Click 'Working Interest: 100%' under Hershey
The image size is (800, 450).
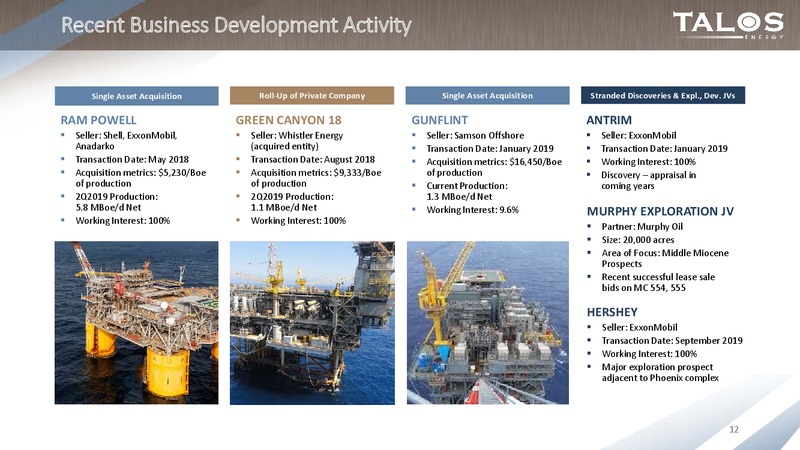pos(649,354)
